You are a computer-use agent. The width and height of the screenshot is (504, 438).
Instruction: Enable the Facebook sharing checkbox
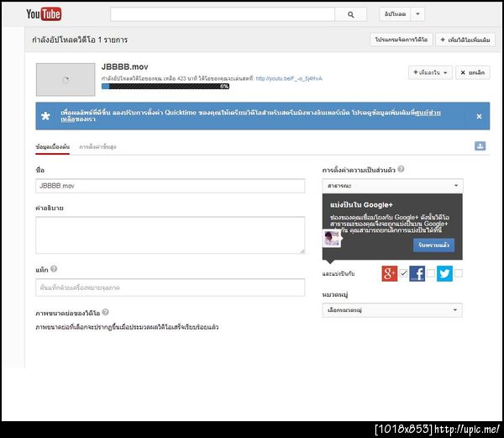pos(431,273)
